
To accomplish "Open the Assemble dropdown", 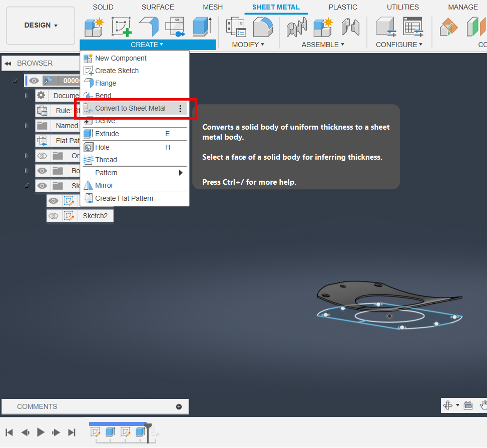I will (x=323, y=45).
